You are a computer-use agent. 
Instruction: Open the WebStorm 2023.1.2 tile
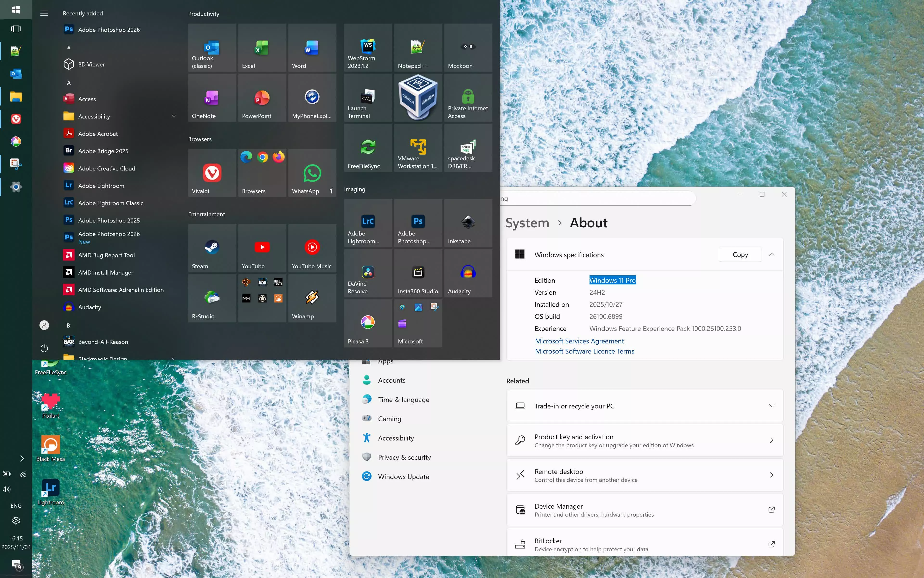coord(368,48)
